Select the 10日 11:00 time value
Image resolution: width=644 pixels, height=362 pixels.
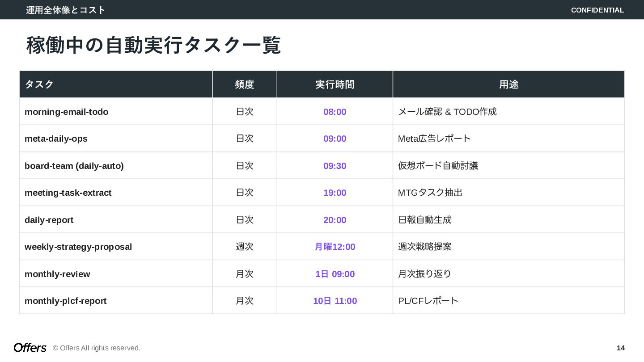coord(335,301)
